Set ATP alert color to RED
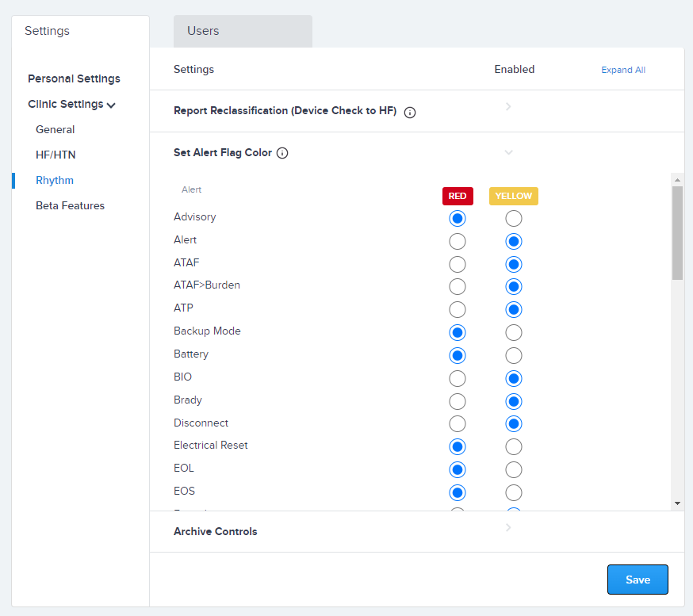This screenshot has height=616, width=693. [457, 309]
